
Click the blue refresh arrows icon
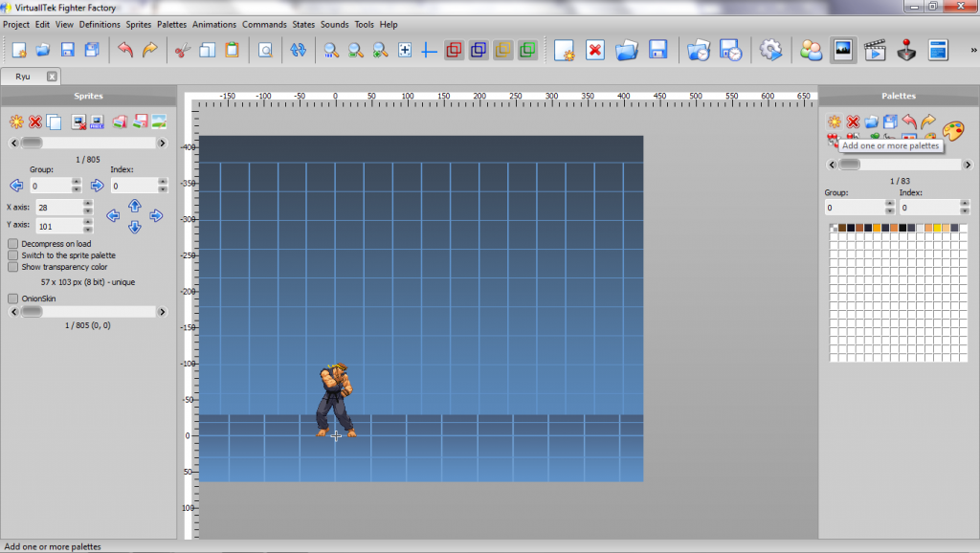click(x=299, y=50)
